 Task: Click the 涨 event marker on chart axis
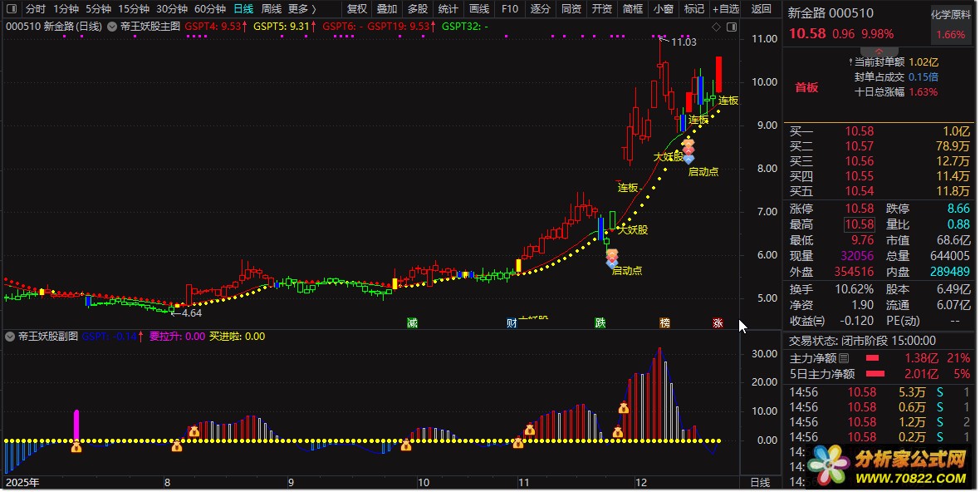[718, 322]
